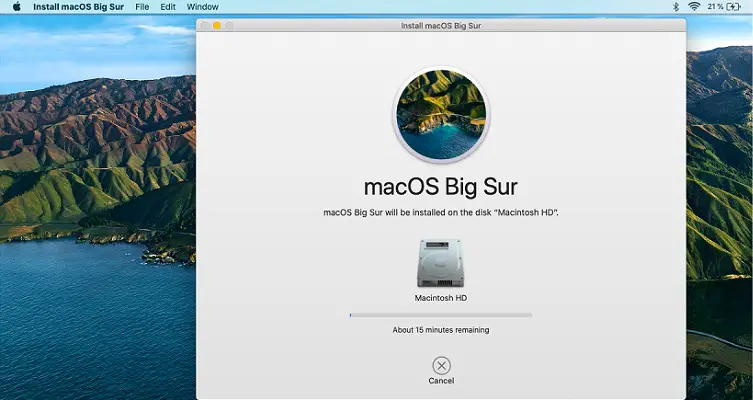Image resolution: width=753 pixels, height=400 pixels.
Task: Click the About 15 minutes remaining text
Action: pyautogui.click(x=441, y=330)
